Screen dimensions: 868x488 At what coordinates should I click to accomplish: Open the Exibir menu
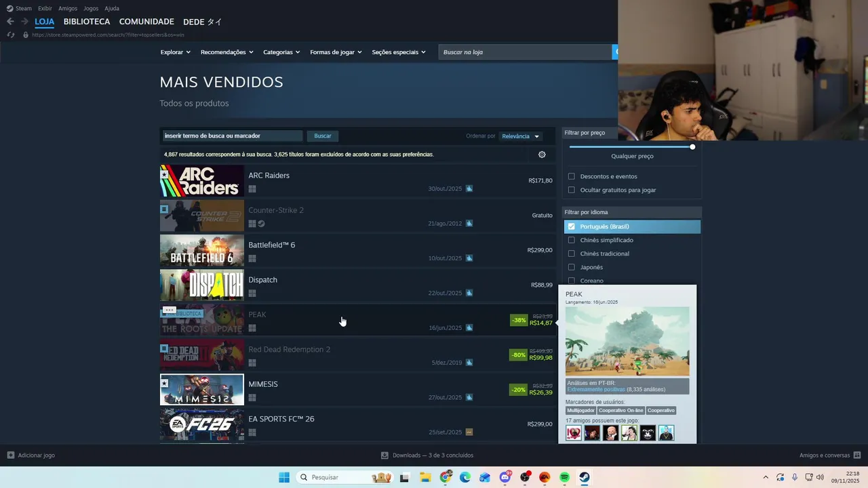(x=45, y=8)
